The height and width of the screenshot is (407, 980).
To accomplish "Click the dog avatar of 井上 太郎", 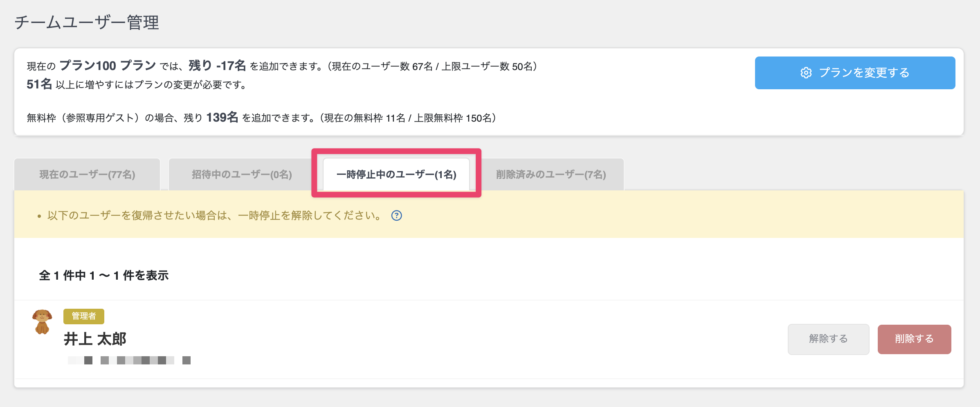I will (42, 322).
